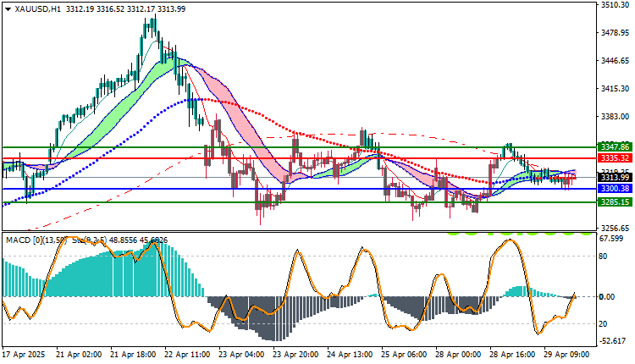Click the 21 Apr 18:00 time label

pyautogui.click(x=133, y=355)
